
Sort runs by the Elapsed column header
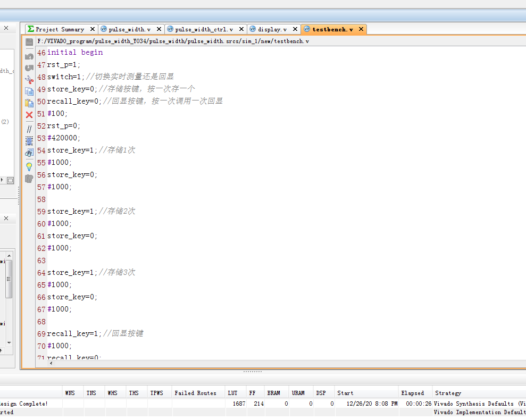(413, 393)
